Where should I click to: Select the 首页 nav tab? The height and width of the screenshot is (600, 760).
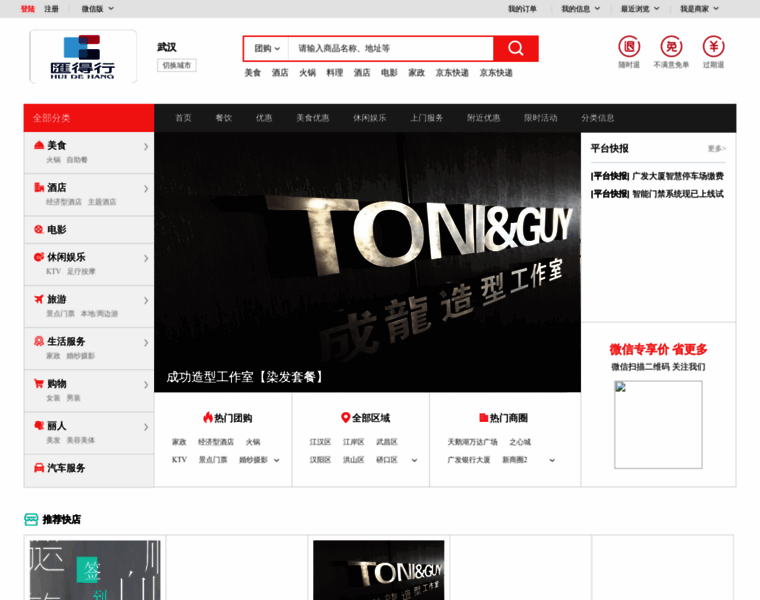coord(183,118)
